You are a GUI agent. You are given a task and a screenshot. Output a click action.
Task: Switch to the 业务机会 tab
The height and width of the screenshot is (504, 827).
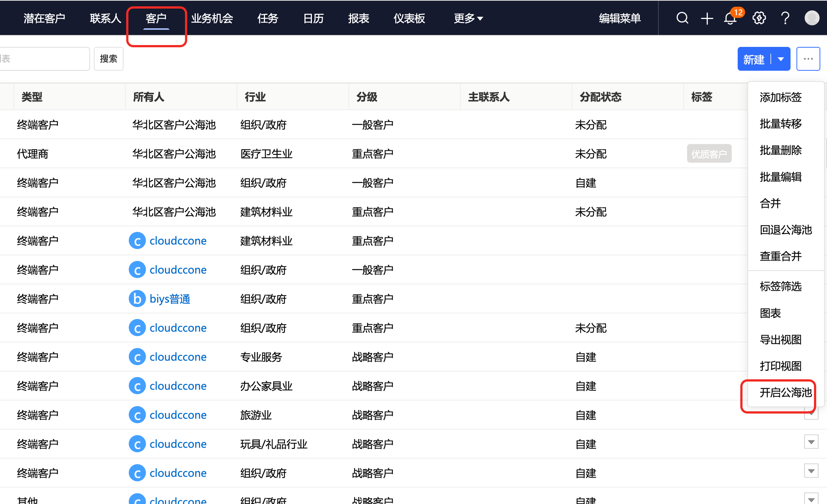point(212,18)
